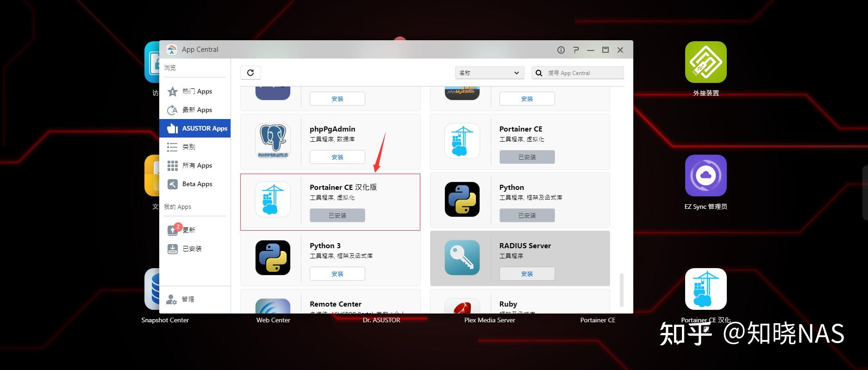
Task: Click the 已安装 download icon
Action: (172, 249)
